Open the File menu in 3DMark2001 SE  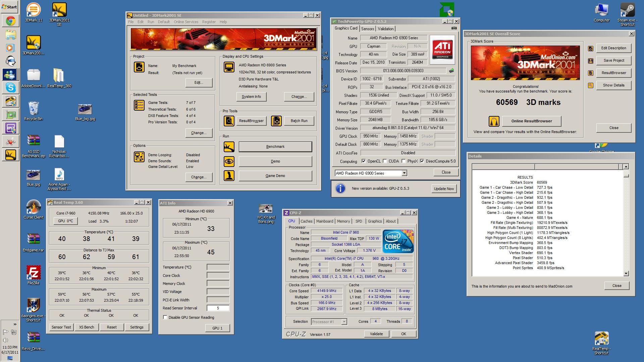[x=131, y=22]
